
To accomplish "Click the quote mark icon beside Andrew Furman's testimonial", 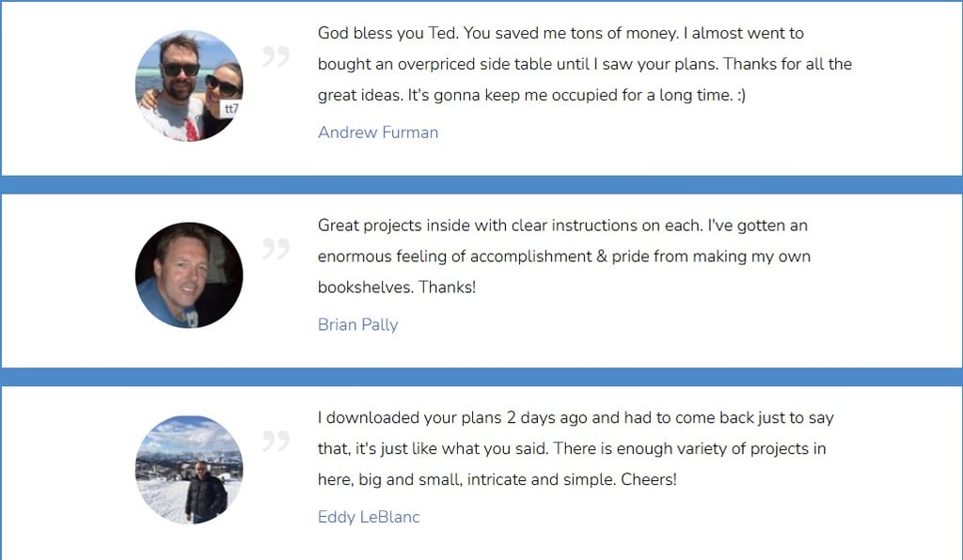I will click(275, 57).
